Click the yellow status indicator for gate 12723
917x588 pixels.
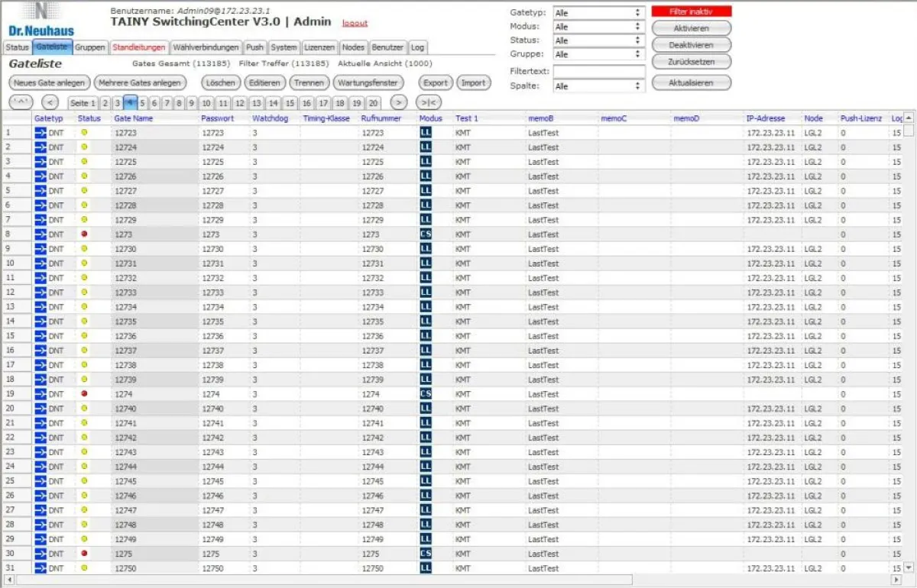(84, 132)
